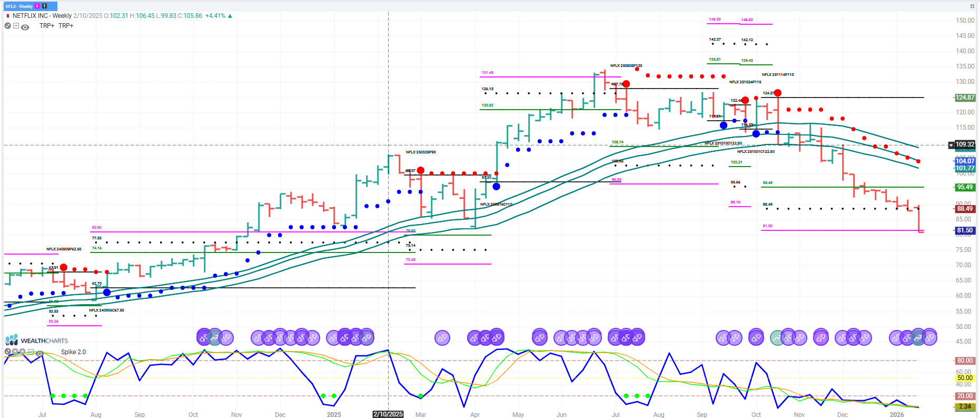This screenshot has width=980, height=418.
Task: Click the pink S badge on chart tab
Action: coord(37,6)
